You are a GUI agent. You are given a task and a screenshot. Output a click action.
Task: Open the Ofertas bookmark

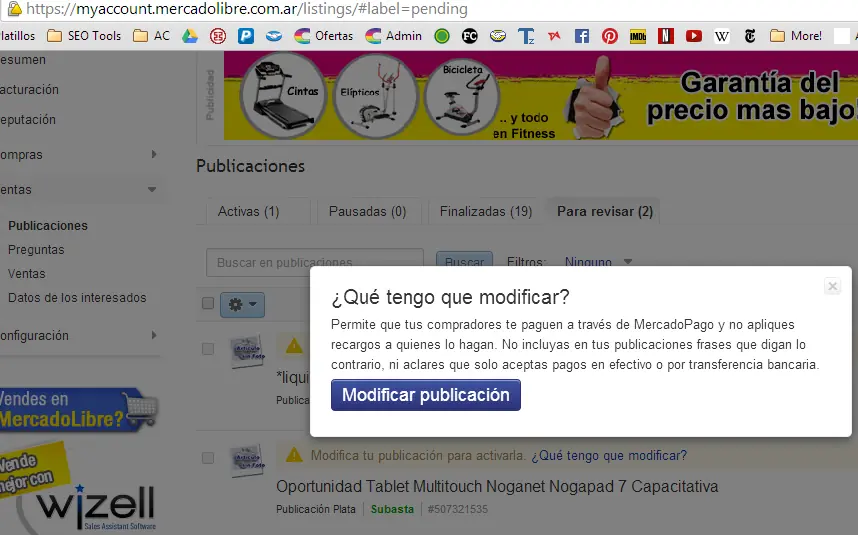tap(323, 36)
